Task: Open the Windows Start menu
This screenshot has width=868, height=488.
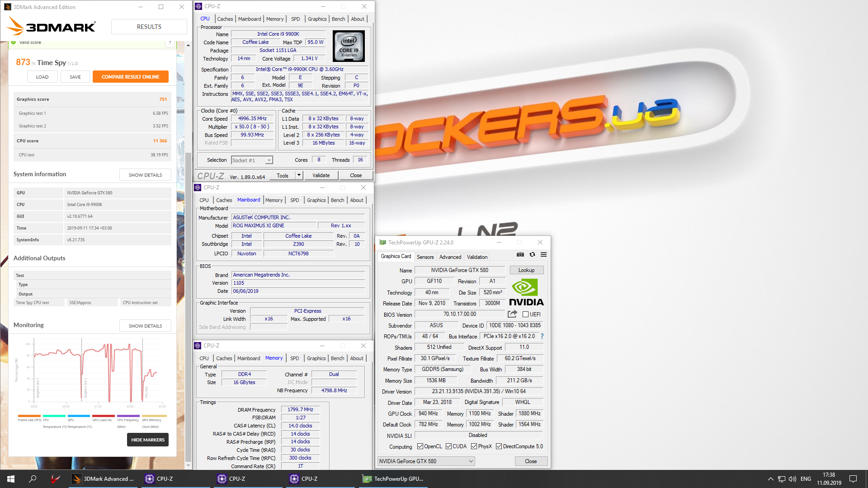Action: pyautogui.click(x=11, y=479)
